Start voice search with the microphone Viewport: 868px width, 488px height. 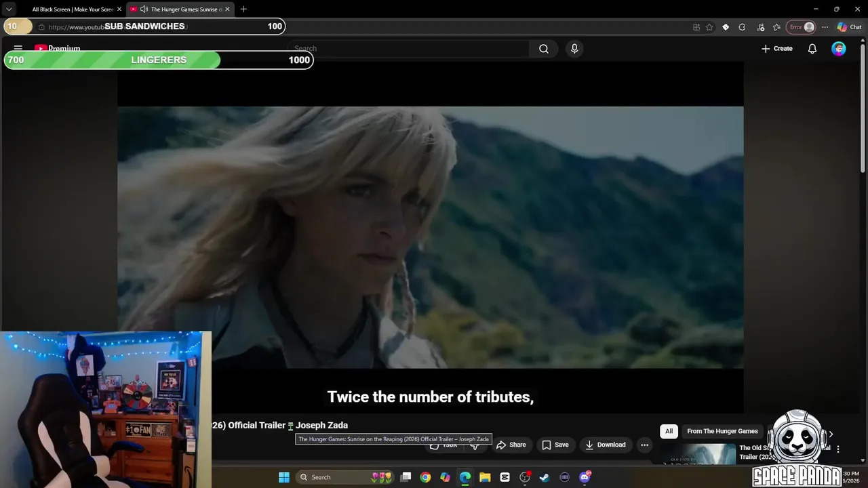tap(574, 49)
